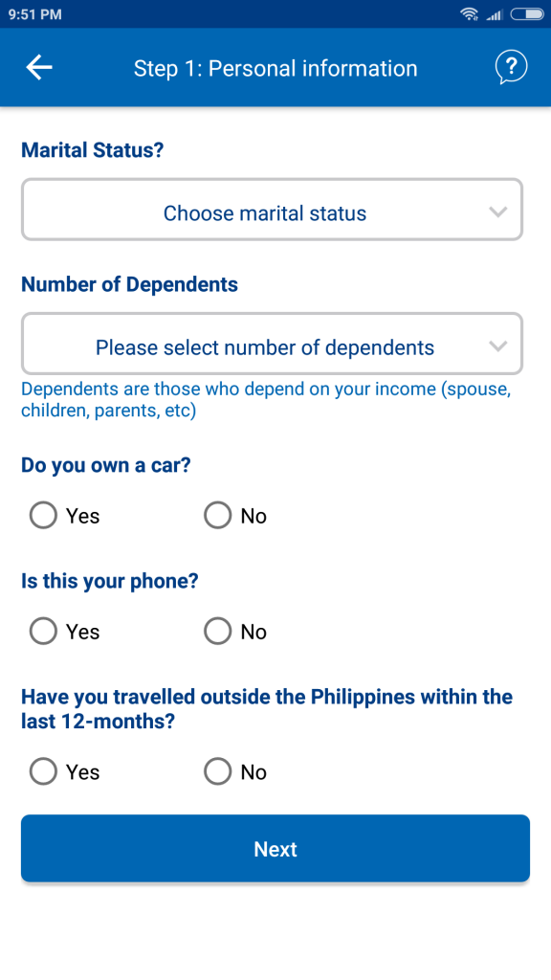This screenshot has width=551, height=980.
Task: Tap the cellular signal icon
Action: tap(495, 14)
